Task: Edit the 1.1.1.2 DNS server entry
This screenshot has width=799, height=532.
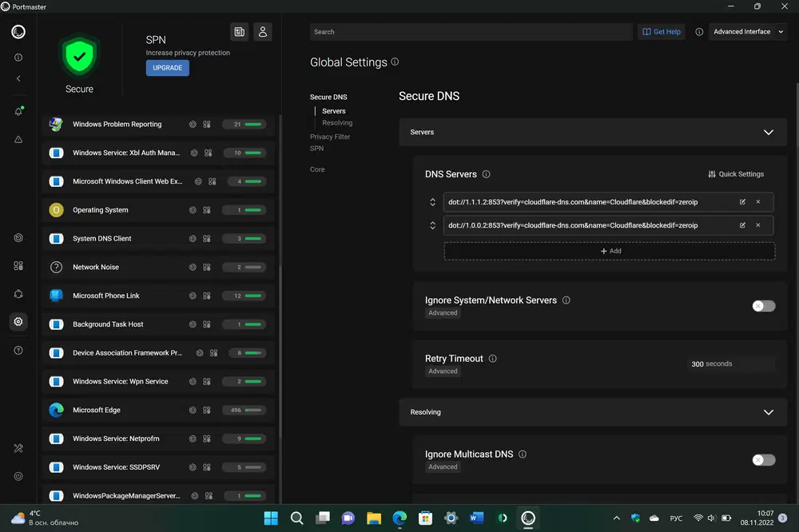Action: 742,201
